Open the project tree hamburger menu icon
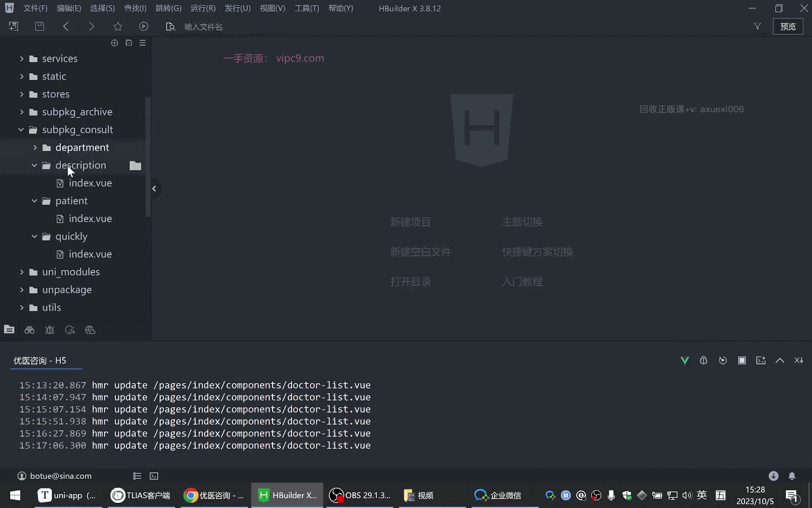 (143, 43)
